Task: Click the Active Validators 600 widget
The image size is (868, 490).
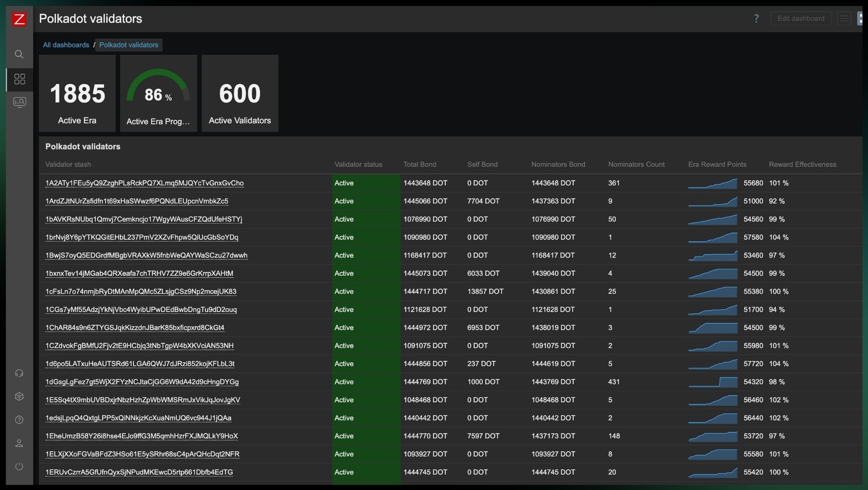Action: point(240,93)
